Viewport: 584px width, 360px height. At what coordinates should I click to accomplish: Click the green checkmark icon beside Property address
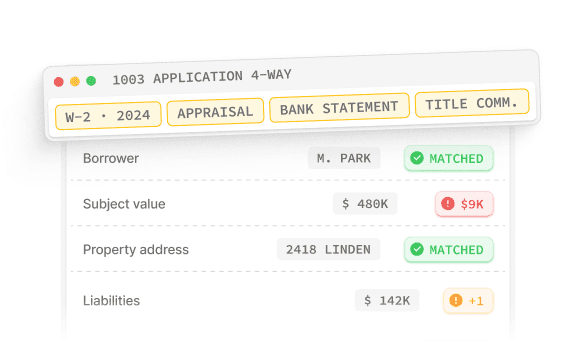[x=417, y=249]
